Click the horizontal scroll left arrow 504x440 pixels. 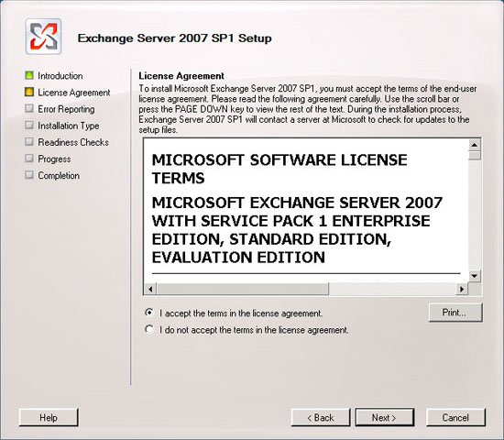(150, 289)
